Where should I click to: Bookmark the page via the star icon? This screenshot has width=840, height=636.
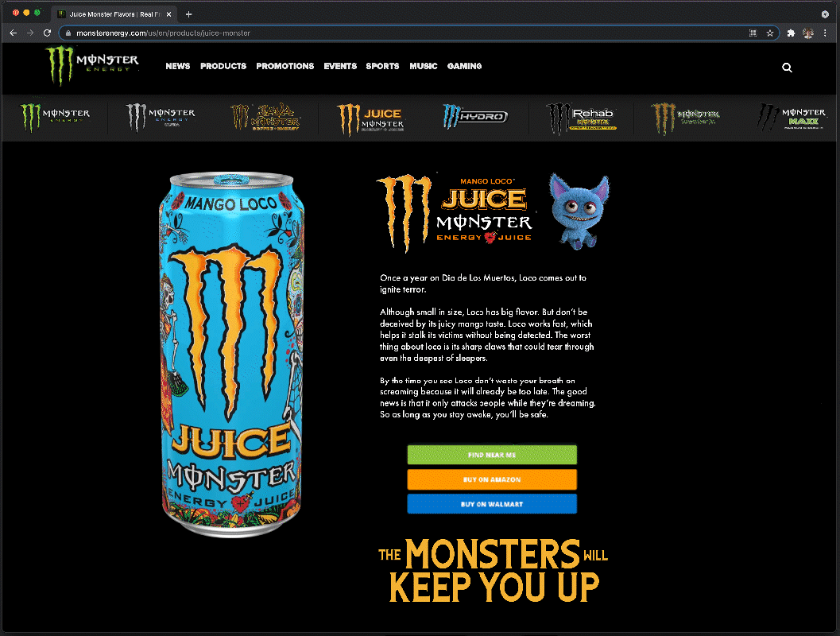click(x=770, y=33)
